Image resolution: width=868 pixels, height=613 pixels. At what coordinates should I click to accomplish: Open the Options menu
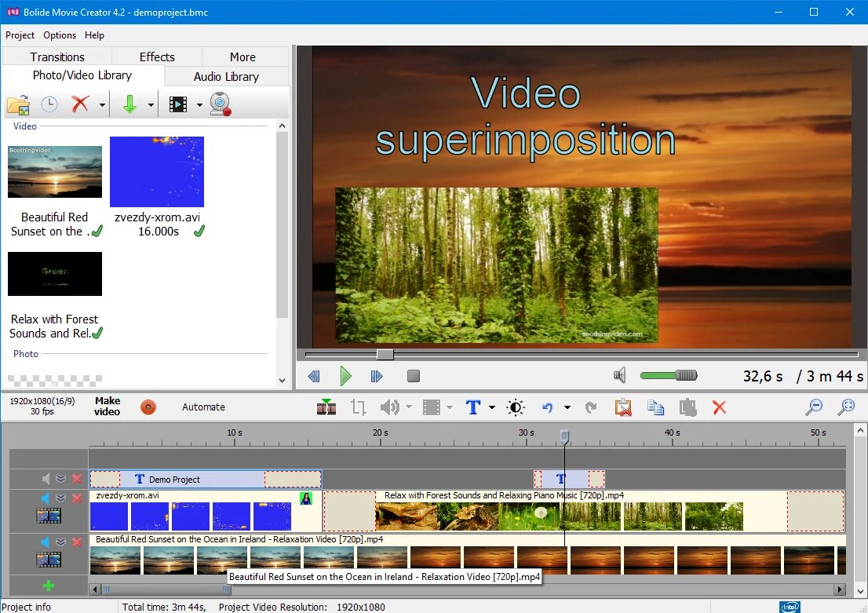(60, 35)
